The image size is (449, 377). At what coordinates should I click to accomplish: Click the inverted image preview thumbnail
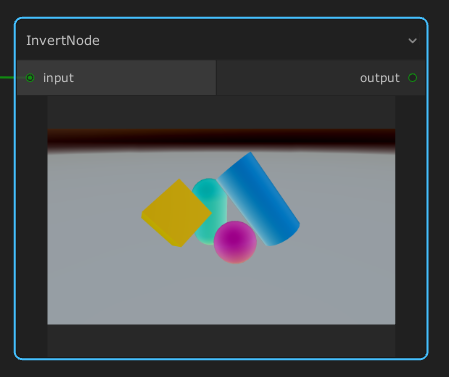221,226
